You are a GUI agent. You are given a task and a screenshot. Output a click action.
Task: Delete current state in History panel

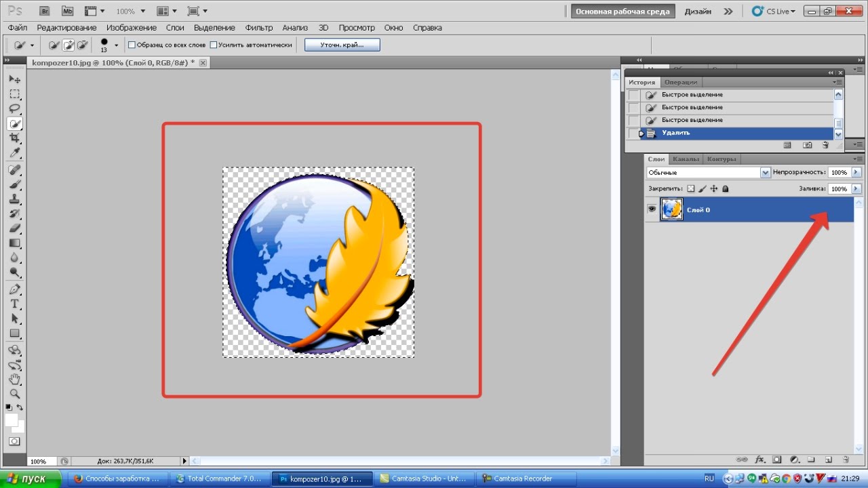click(x=825, y=145)
